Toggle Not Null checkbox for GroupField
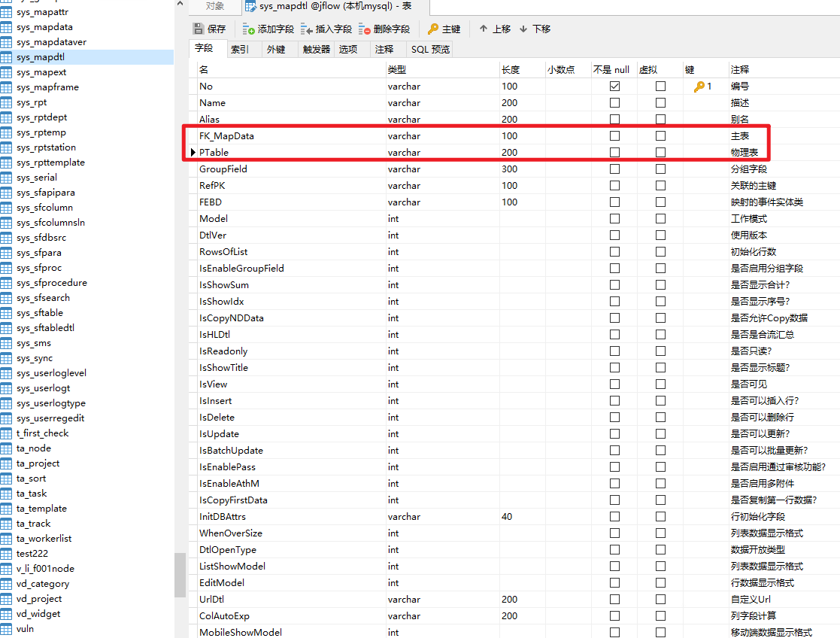Viewport: 840px width, 638px height. click(x=614, y=169)
